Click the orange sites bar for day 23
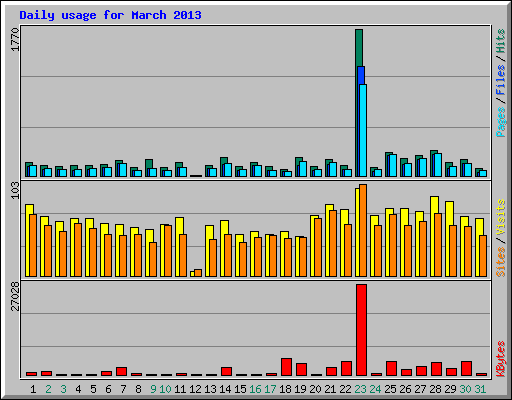This screenshot has height=400, width=512. (363, 230)
